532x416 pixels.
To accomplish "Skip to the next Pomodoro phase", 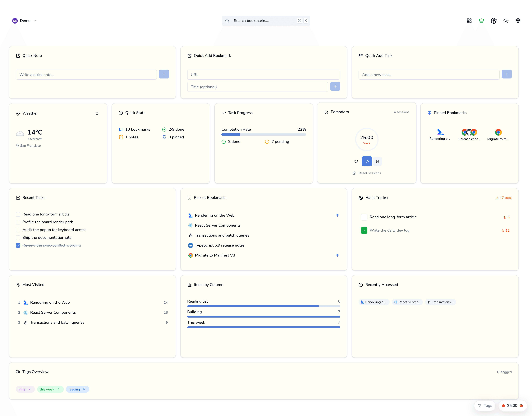I will [x=377, y=161].
